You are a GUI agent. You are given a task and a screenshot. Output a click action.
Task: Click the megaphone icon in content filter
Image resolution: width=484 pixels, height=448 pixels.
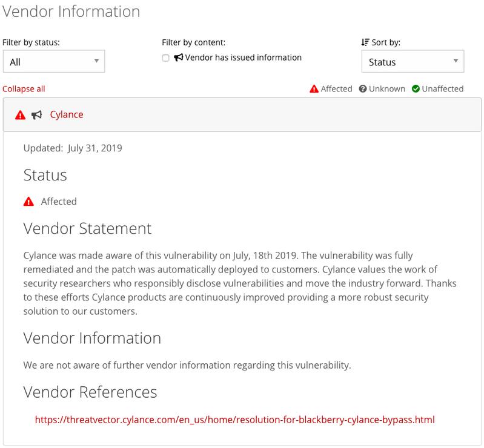coord(179,58)
